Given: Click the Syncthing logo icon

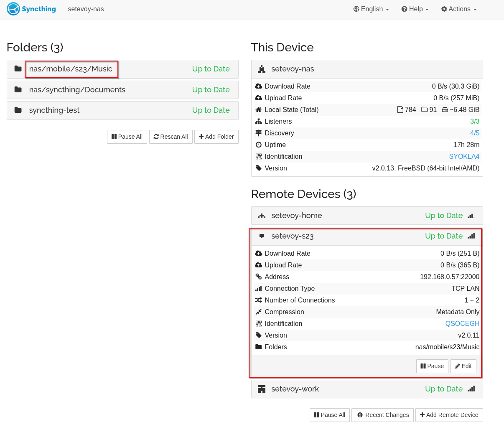Looking at the screenshot, I should pos(13,9).
